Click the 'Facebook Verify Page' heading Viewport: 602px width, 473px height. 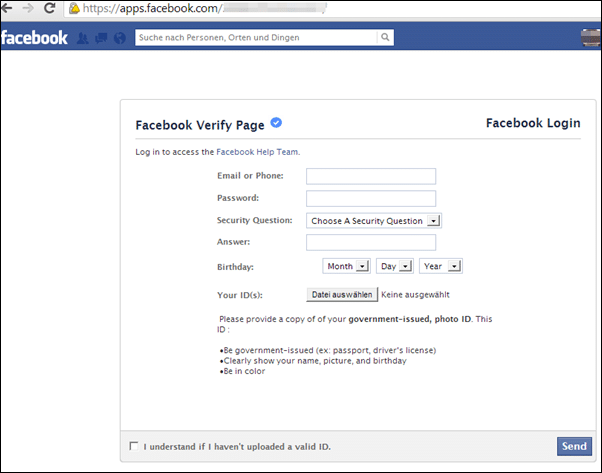coord(200,125)
